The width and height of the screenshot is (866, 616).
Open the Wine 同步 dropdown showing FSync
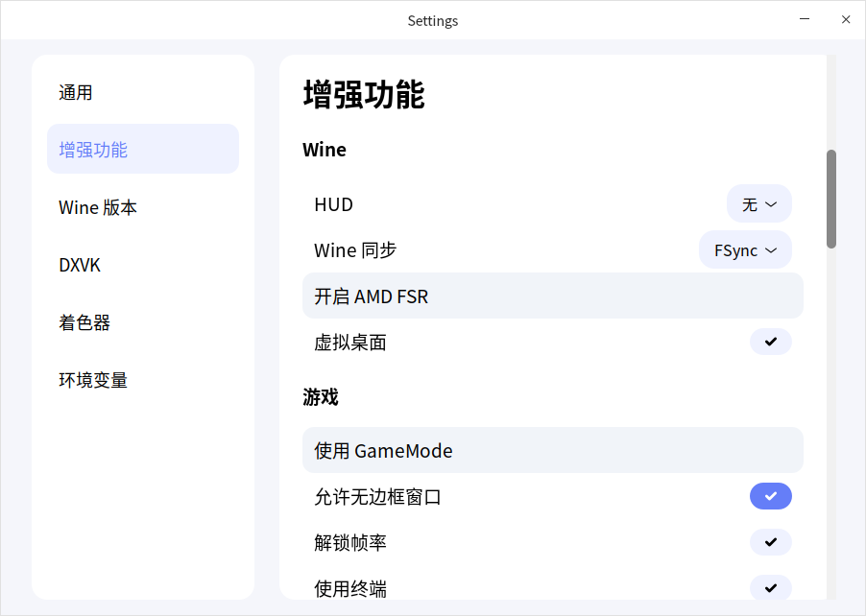(x=746, y=249)
